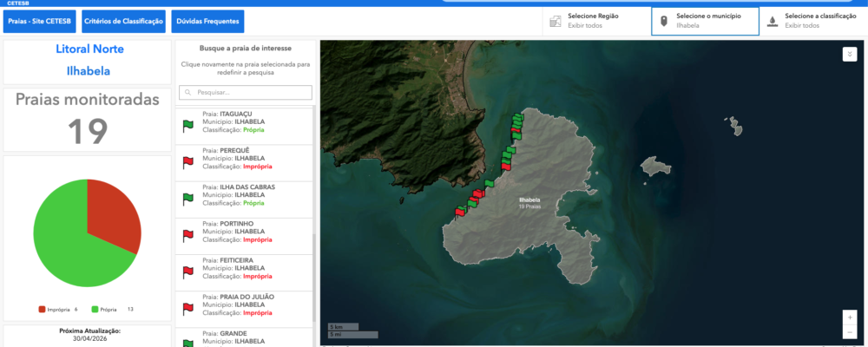The width and height of the screenshot is (868, 347).
Task: Click the green flag icon for Itaguaçu
Action: tap(187, 126)
